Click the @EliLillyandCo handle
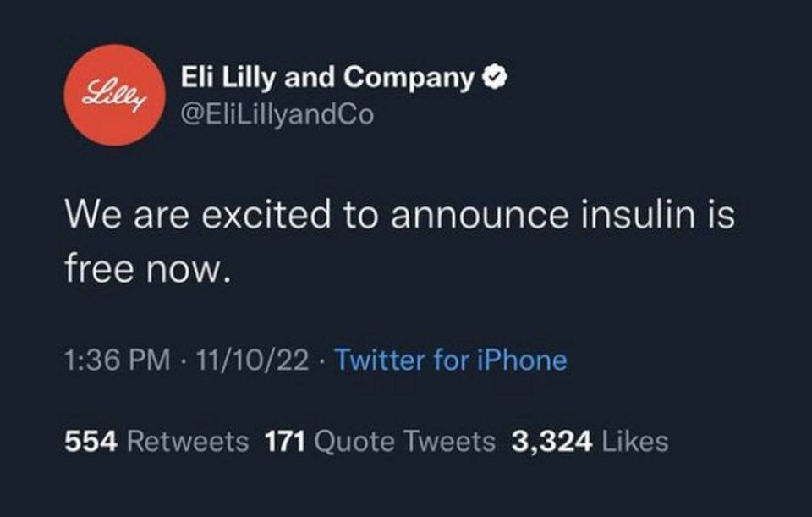 tap(277, 113)
